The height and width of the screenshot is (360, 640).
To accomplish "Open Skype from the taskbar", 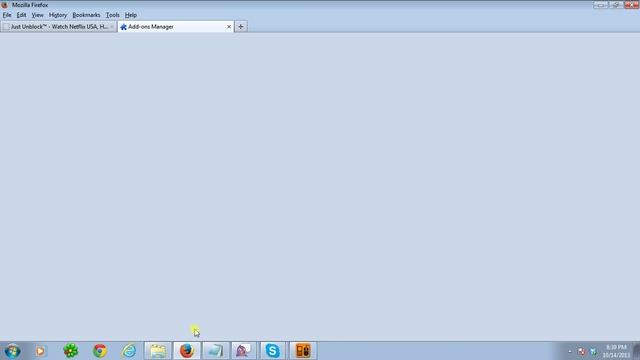I will click(x=273, y=351).
